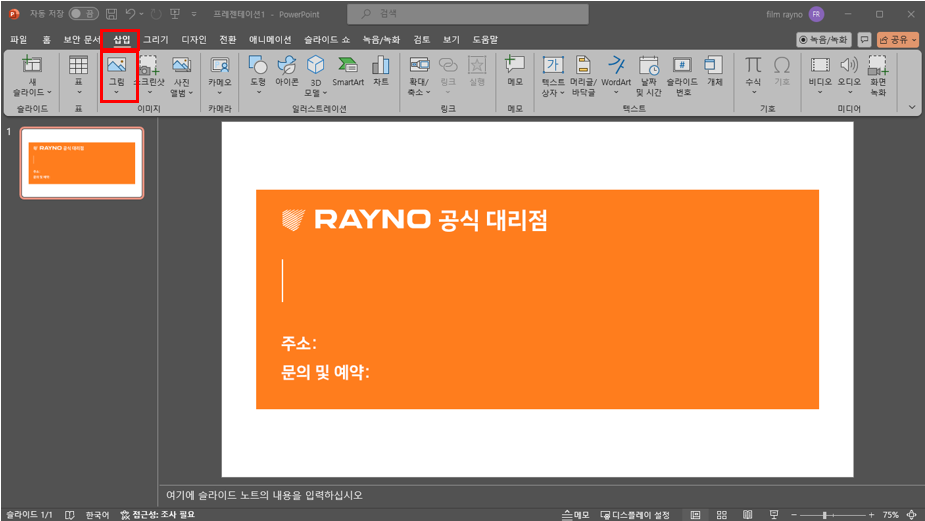The width and height of the screenshot is (925, 521).
Task: Insert 오디오 audio
Action: point(849,76)
